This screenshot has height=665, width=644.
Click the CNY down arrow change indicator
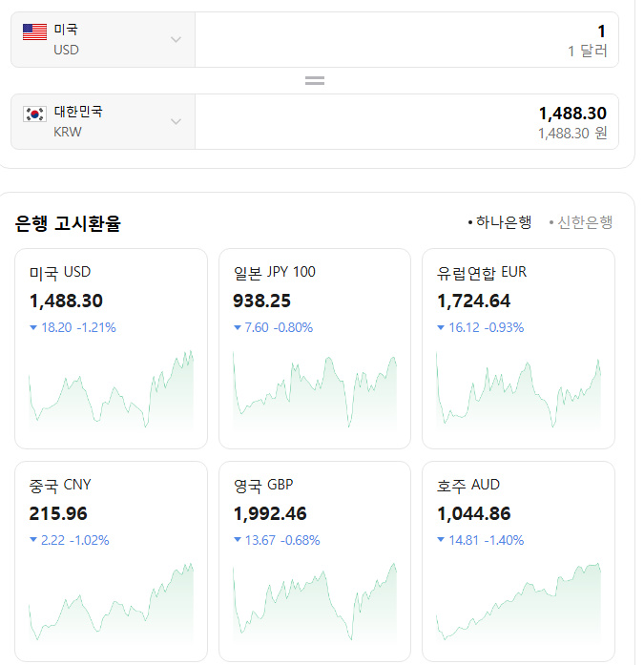33,541
